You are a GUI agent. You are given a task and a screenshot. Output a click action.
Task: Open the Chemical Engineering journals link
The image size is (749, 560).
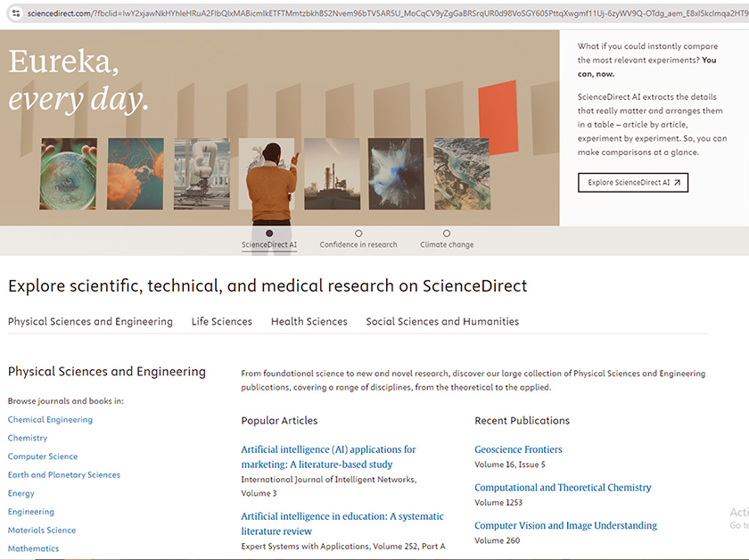point(50,419)
